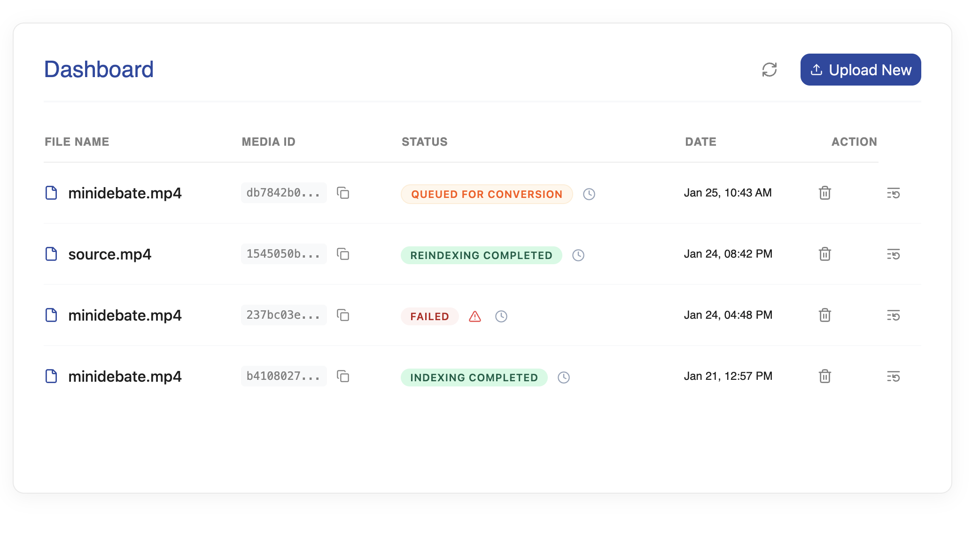Click the Media ID b4108027 field
Image resolution: width=980 pixels, height=535 pixels.
pos(284,376)
